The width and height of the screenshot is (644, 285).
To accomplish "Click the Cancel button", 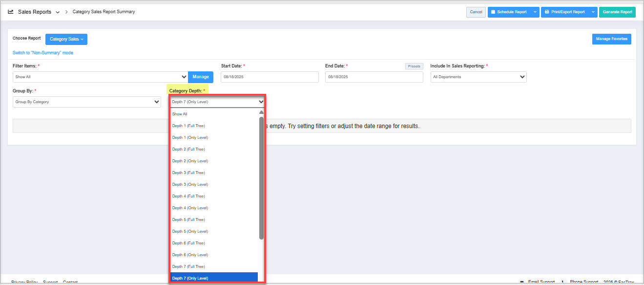I will pos(476,12).
